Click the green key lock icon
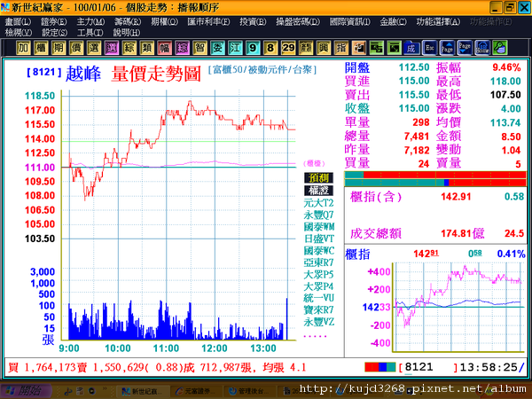Screen dimensions: 532x399 500,48
